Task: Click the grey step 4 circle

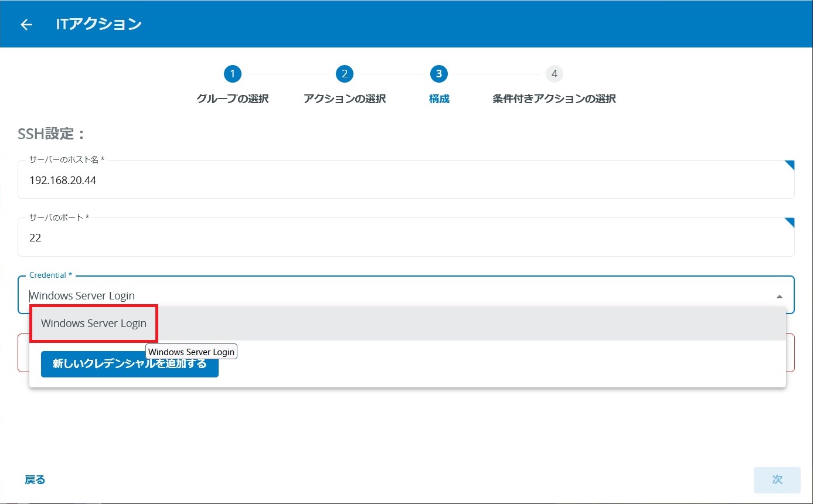Action: pyautogui.click(x=554, y=74)
